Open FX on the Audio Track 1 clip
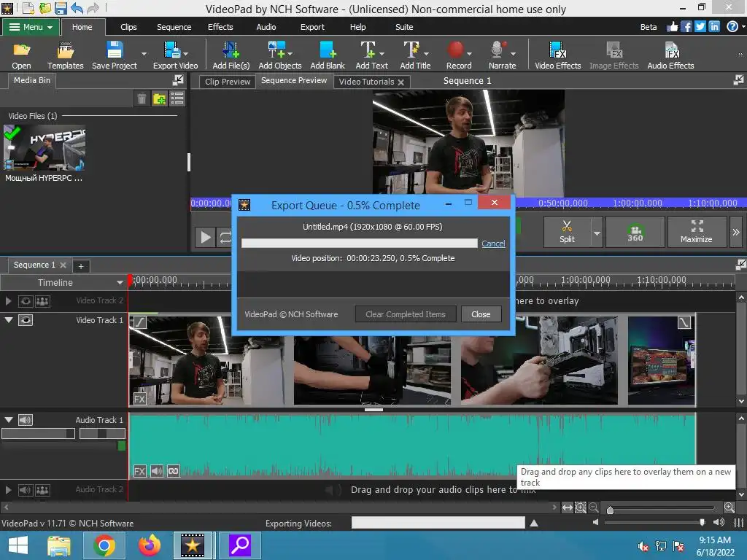Screen dimensions: 747x560 click(139, 472)
